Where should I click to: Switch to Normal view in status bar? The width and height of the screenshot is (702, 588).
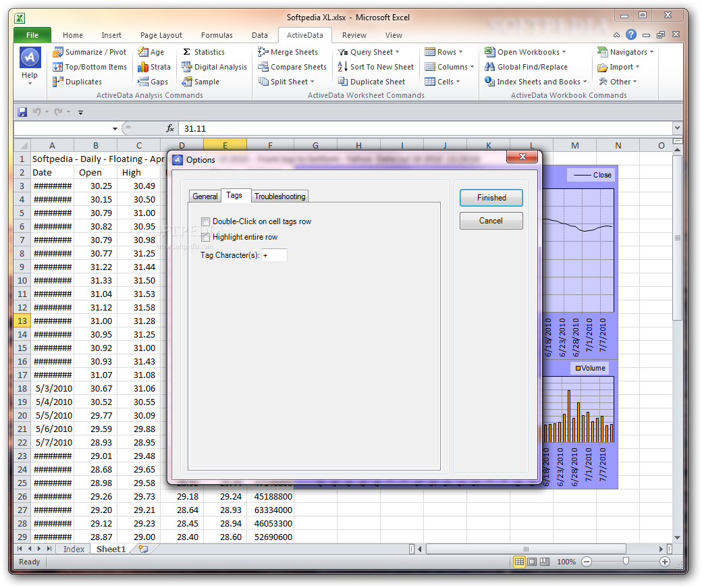(x=519, y=562)
